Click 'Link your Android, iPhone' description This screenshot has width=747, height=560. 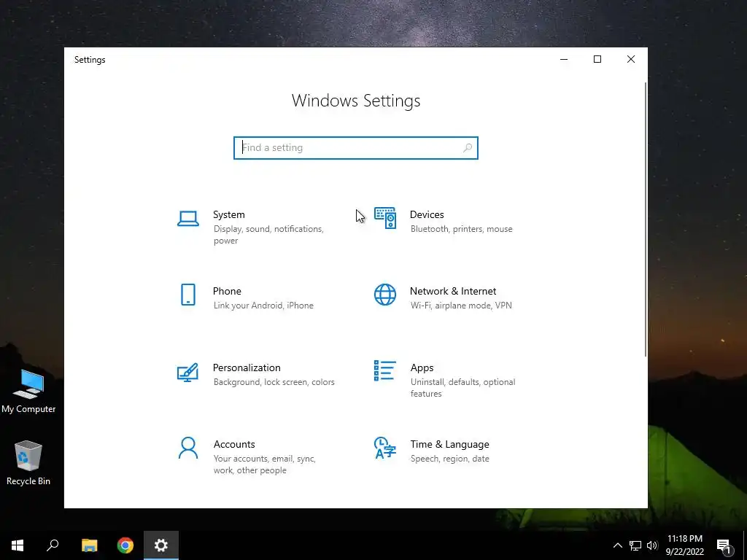click(263, 306)
